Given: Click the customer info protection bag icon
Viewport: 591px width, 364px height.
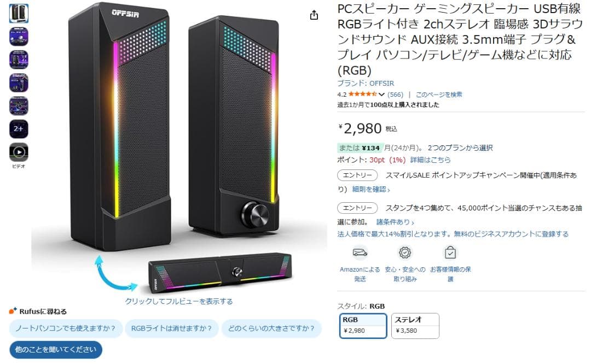Looking at the screenshot, I should point(450,252).
